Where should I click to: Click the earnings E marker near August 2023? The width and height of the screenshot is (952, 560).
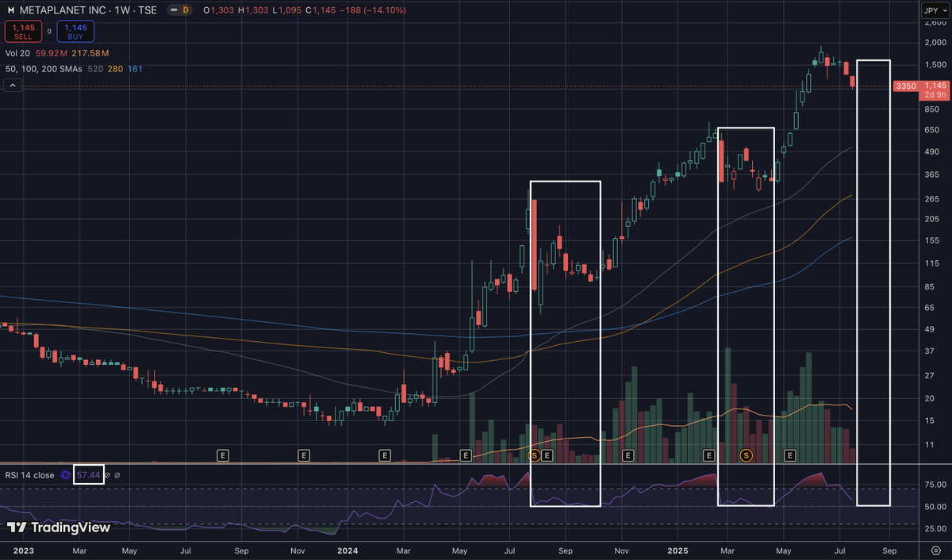pyautogui.click(x=223, y=455)
